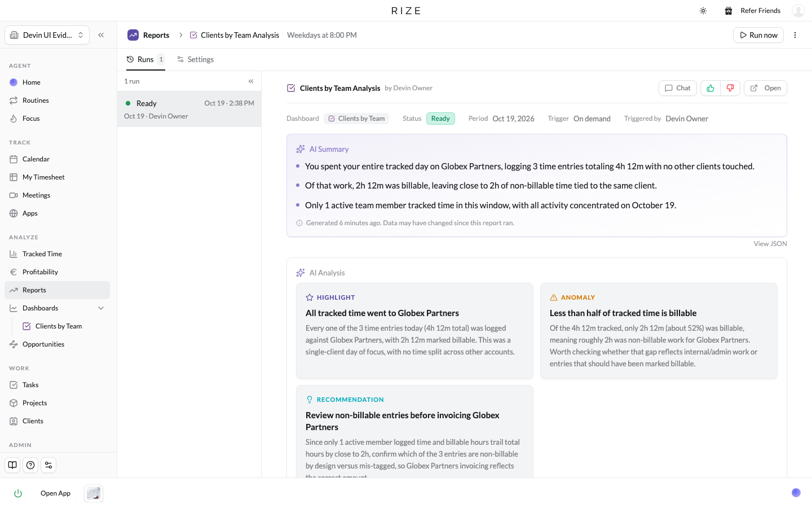Click the Clients by Team dashboard chip
Screen dimensions: 812x508
click(356, 119)
